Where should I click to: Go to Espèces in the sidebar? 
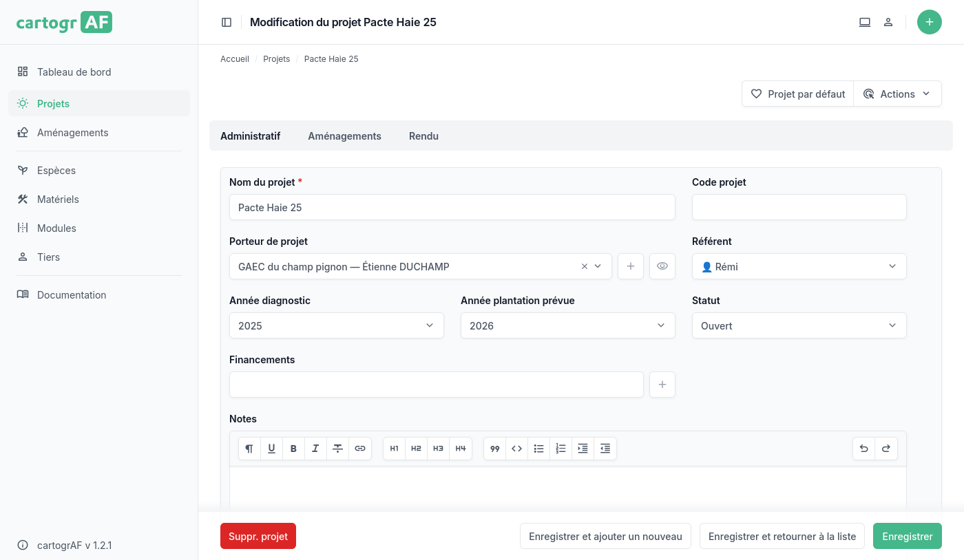pos(56,171)
